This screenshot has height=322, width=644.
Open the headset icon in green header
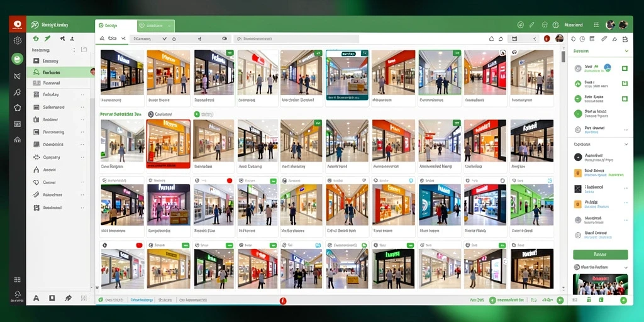pyautogui.click(x=545, y=25)
